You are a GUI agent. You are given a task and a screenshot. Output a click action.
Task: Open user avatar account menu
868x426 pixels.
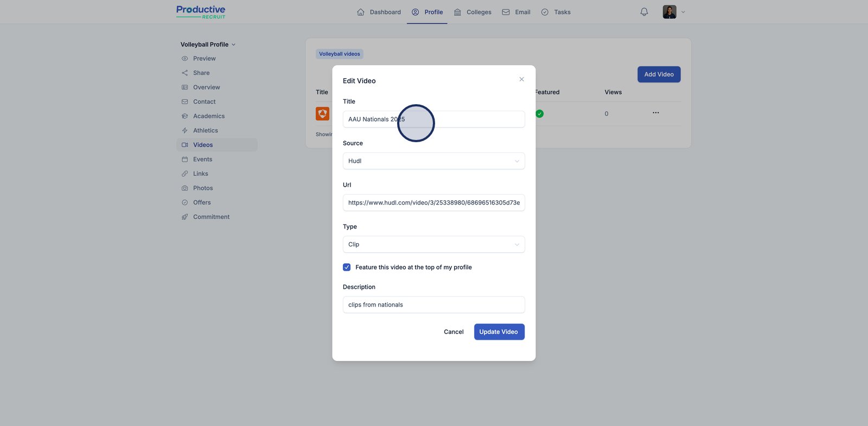click(673, 12)
